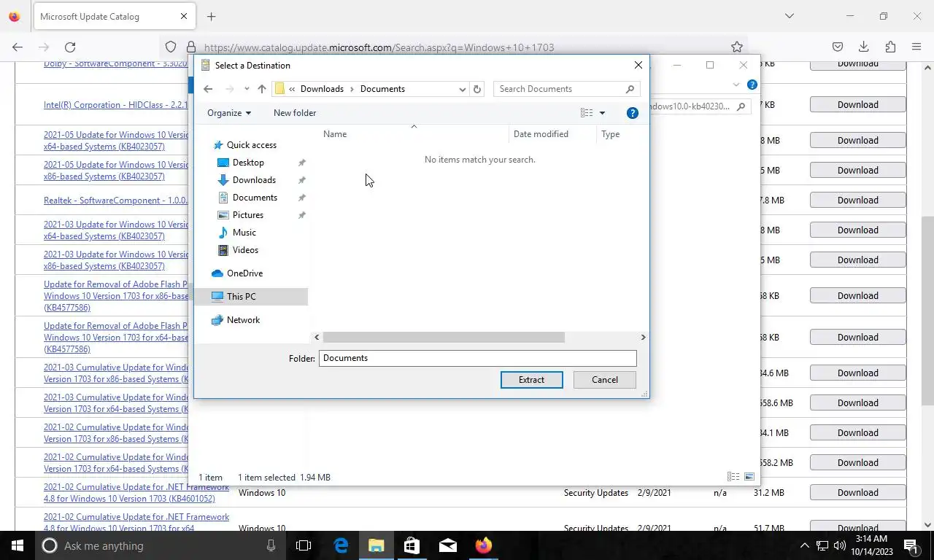934x560 pixels.
Task: Click Download for Realtek SoftwareComponent row
Action: [x=857, y=201]
